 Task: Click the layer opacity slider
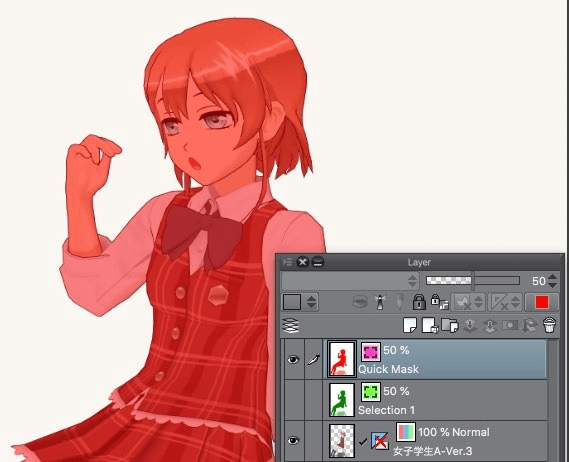[473, 280]
